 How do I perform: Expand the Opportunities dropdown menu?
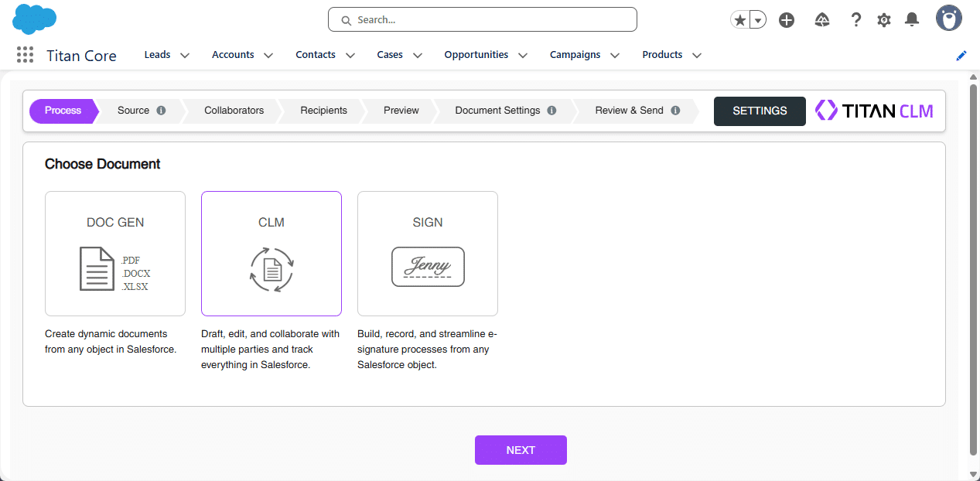pyautogui.click(x=523, y=55)
